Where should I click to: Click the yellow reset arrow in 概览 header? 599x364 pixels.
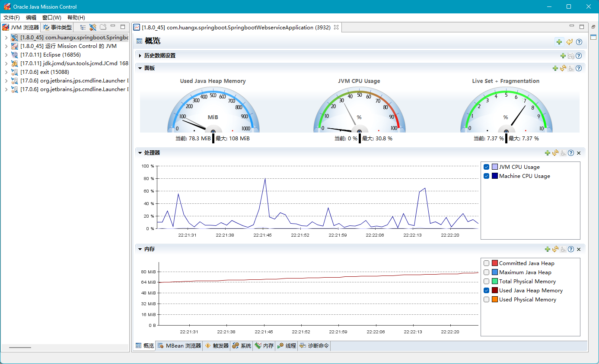coord(569,42)
